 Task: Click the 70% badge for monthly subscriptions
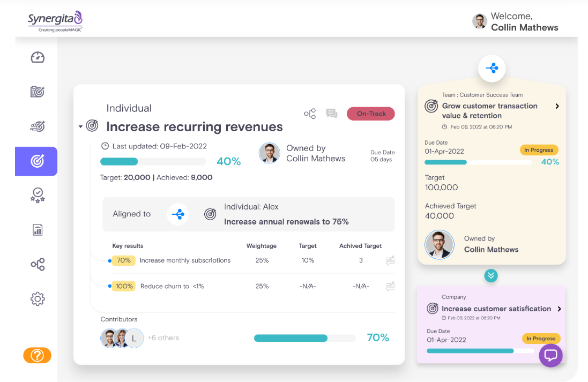click(123, 260)
